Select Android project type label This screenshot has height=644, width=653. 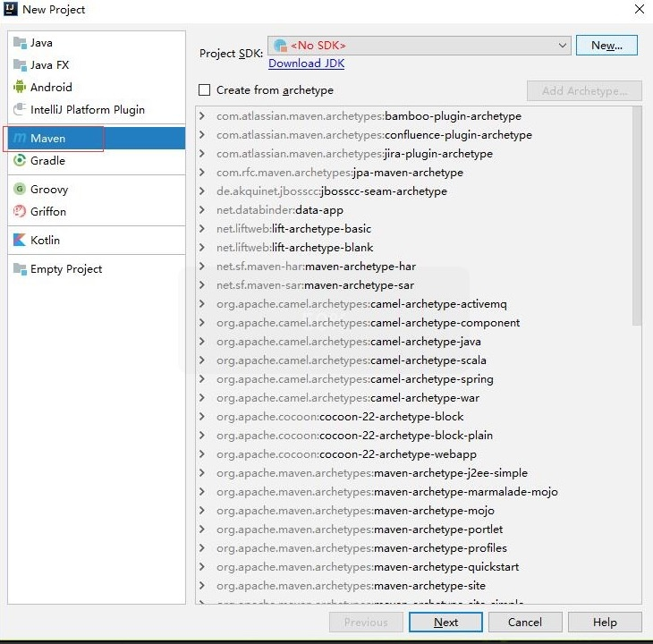click(x=51, y=87)
